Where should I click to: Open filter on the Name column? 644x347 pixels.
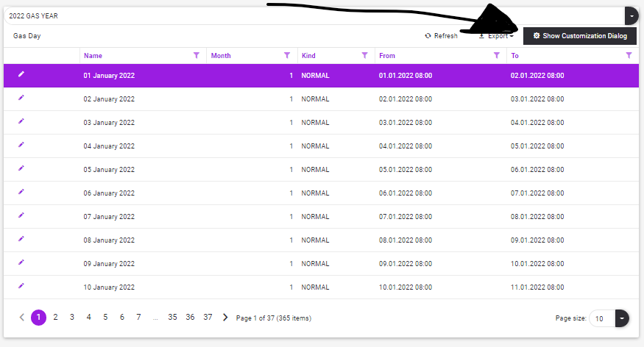coord(196,55)
